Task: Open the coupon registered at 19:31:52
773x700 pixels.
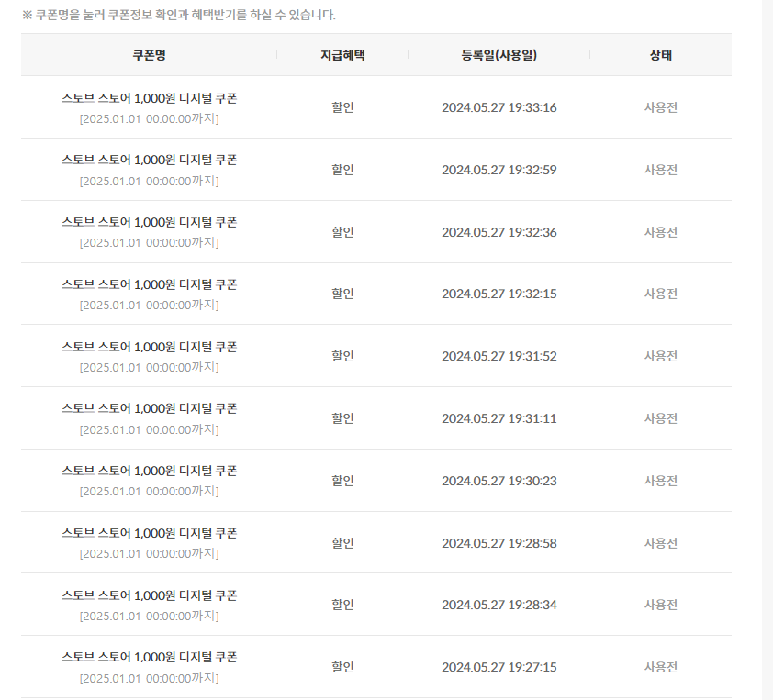Action: [149, 348]
